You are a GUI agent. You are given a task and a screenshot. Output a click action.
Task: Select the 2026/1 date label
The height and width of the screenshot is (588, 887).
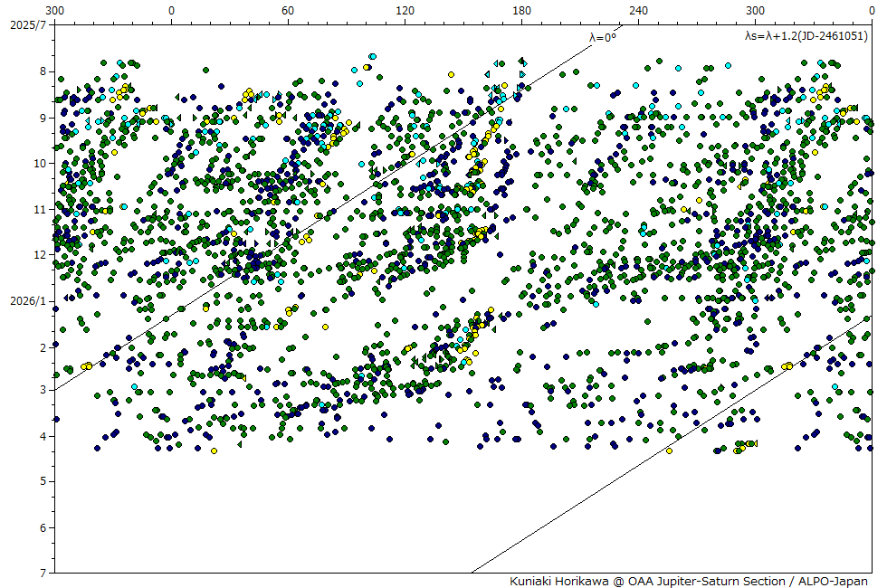24,300
